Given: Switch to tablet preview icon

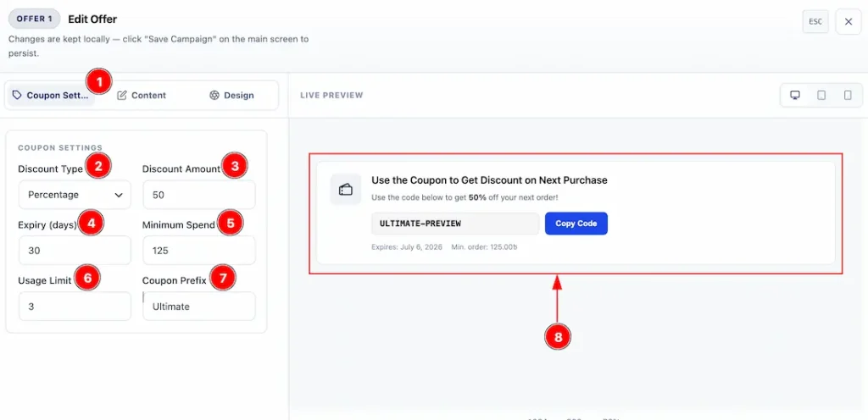Looking at the screenshot, I should (x=821, y=95).
